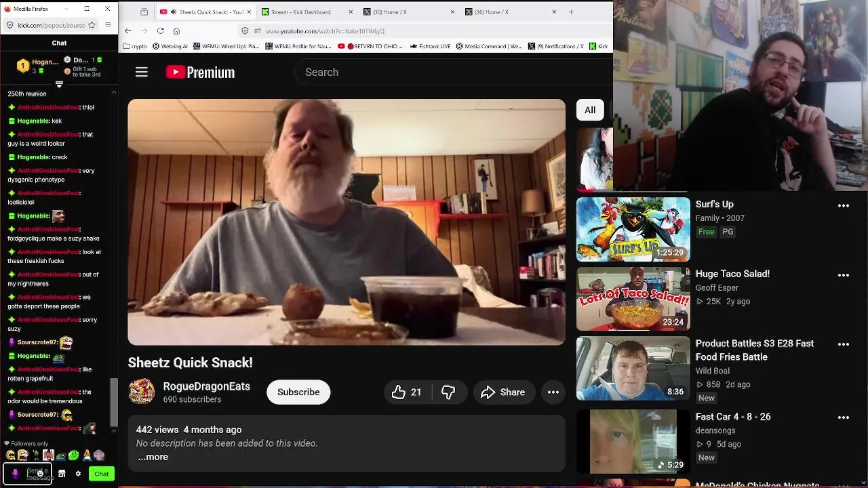Play Surf's Up thumbnail
This screenshot has height=488, width=868.
point(633,229)
